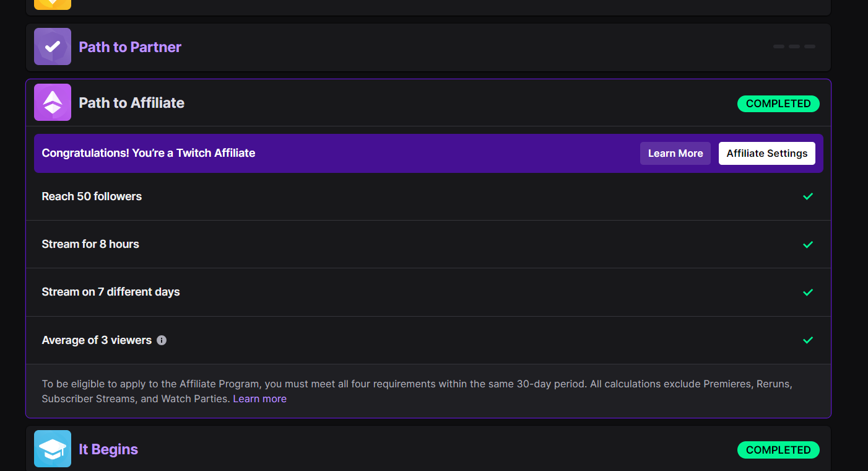Click the checkmark for Reach 50 followers
This screenshot has width=868, height=471.
click(807, 196)
